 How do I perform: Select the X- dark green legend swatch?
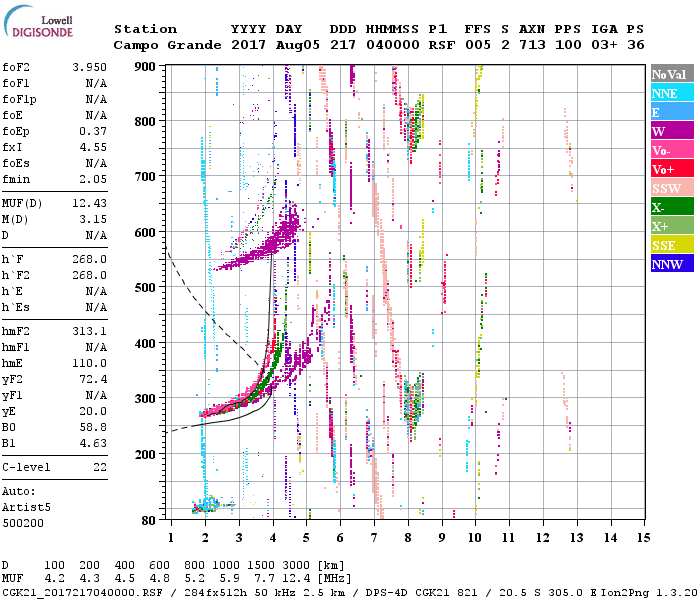(x=672, y=207)
